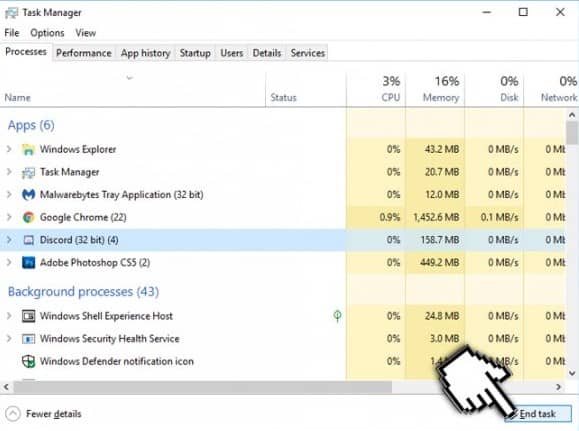Image resolution: width=579 pixels, height=431 pixels.
Task: Click the Discord process icon
Action: [28, 240]
